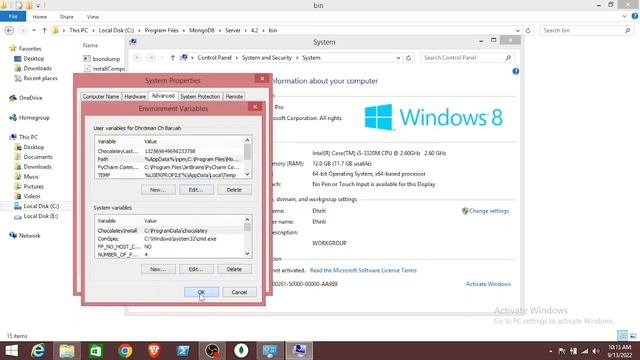This screenshot has width=640, height=360.
Task: Open the Home ribbon tab
Action: (x=40, y=17)
